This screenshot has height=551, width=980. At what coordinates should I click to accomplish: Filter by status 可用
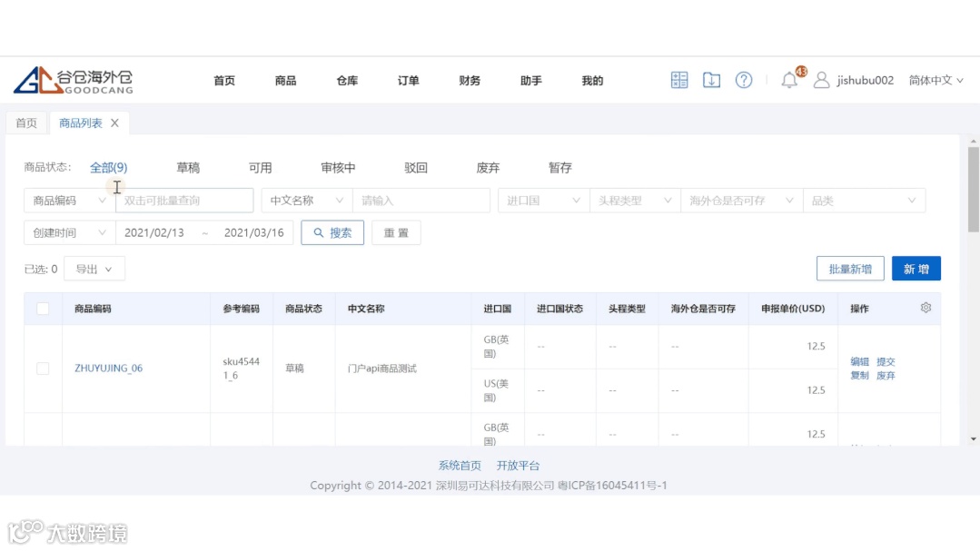tap(260, 167)
